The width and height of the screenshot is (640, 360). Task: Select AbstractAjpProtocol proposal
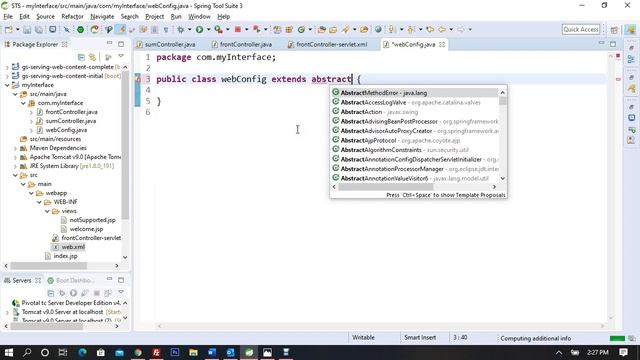[x=414, y=140]
